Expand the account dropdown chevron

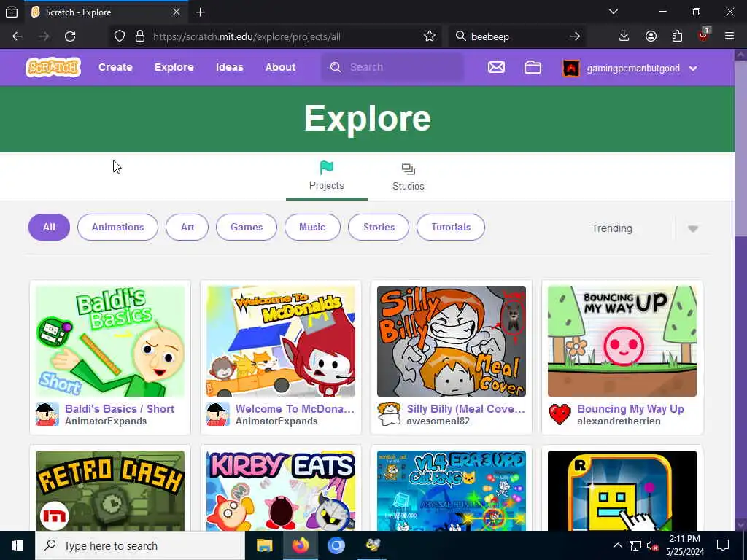[693, 69]
